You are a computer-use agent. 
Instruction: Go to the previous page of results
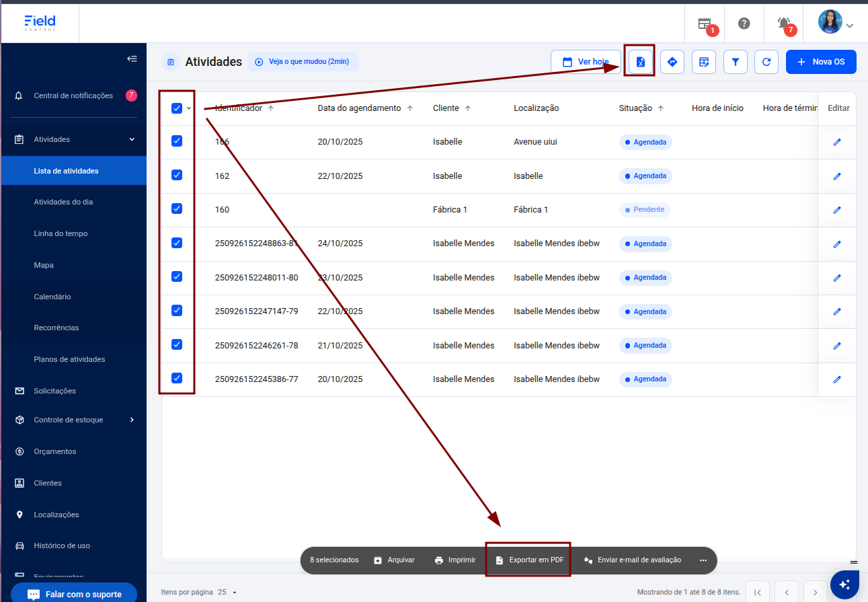click(x=787, y=593)
